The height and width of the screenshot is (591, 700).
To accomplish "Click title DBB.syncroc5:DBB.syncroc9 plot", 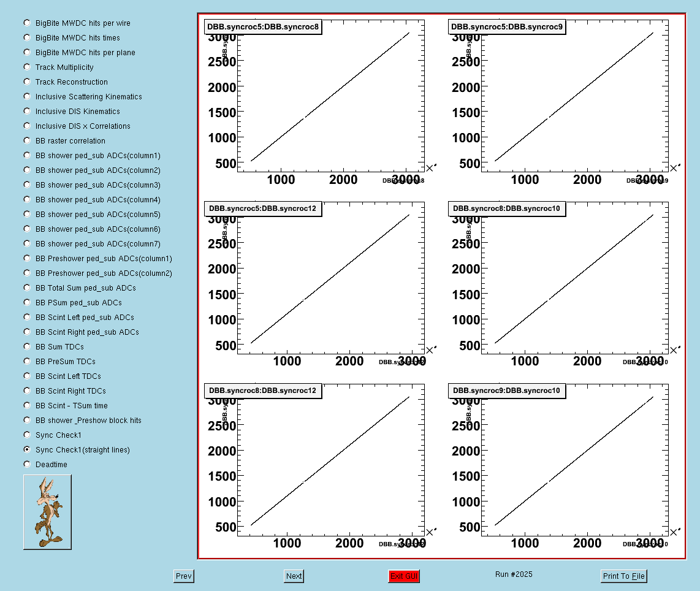I will coord(507,27).
